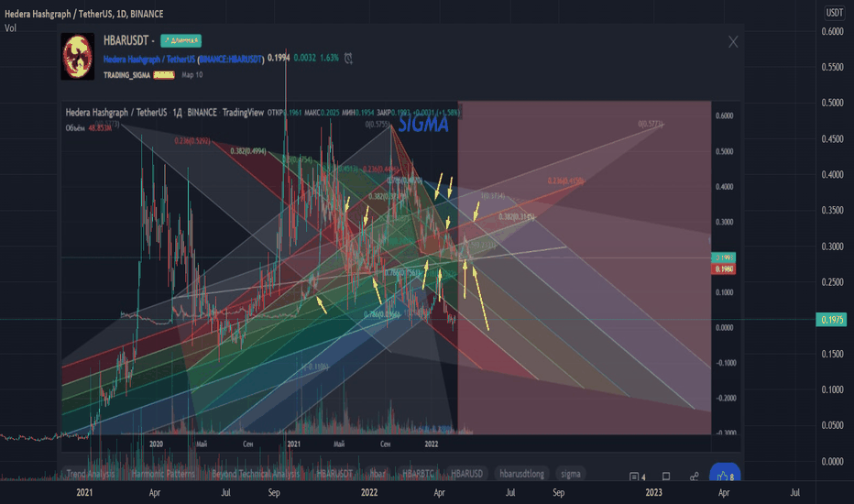Screen dimensions: 854x504
Task: Click the 2021 label on the outer time axis
Action: click(x=84, y=492)
